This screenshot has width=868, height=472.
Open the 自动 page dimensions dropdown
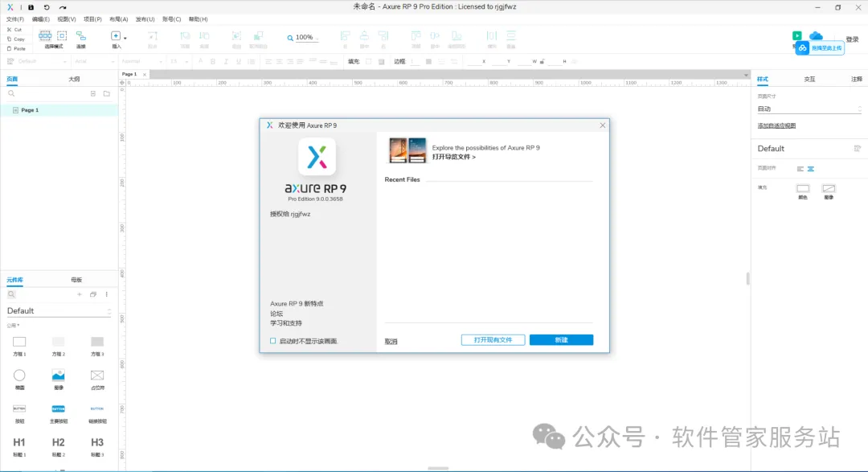(809, 109)
